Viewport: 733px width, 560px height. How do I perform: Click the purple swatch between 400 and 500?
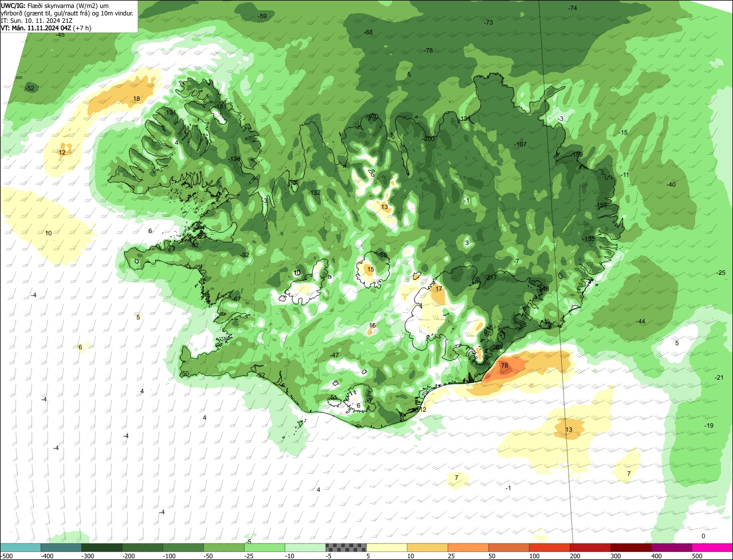coord(672,547)
